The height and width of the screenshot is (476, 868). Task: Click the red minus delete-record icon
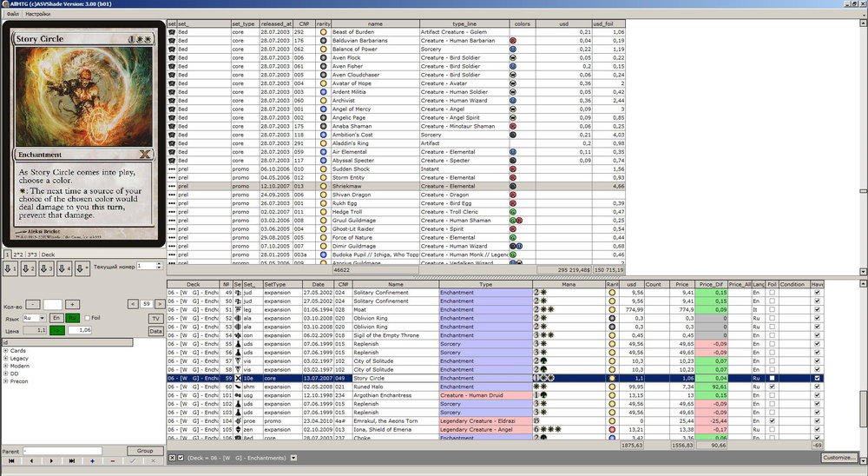[x=113, y=460]
